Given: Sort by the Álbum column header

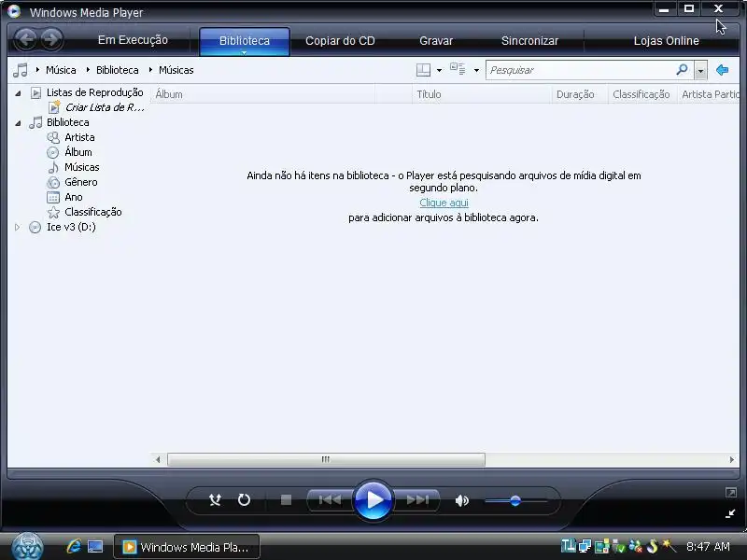Looking at the screenshot, I should pos(263,94).
